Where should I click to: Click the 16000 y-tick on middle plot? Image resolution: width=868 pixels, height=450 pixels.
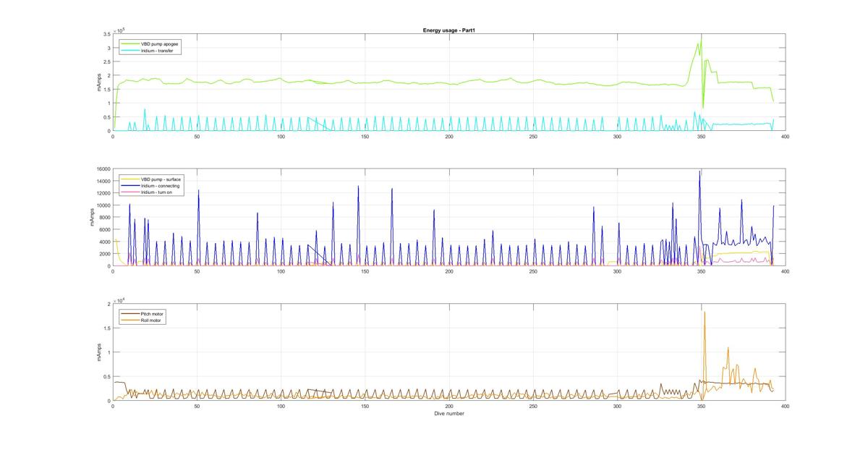(102, 169)
